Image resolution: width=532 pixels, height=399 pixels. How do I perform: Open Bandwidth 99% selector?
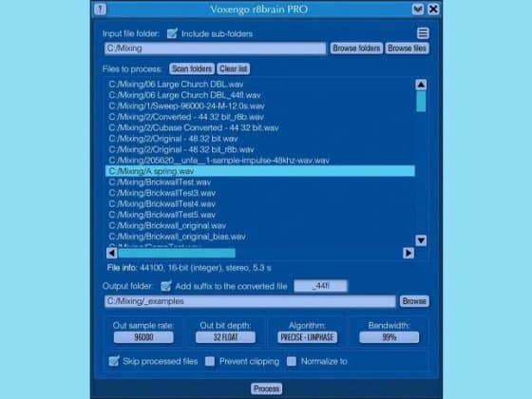[x=389, y=337]
